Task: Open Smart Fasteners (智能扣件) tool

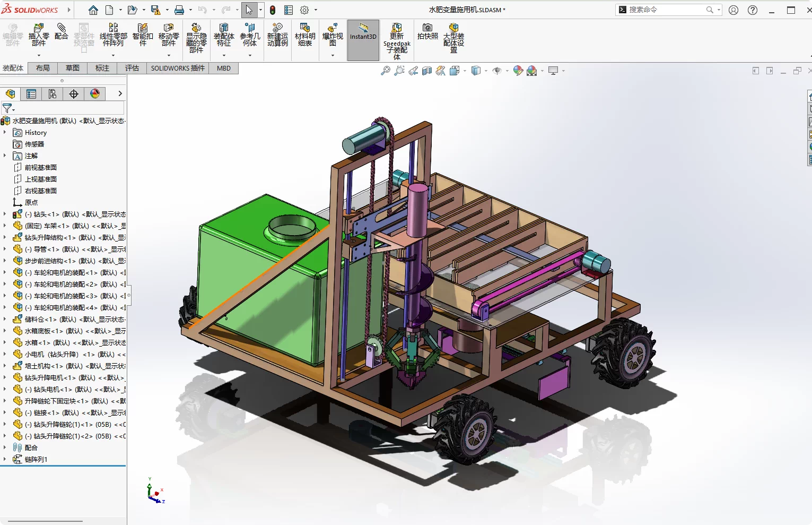Action: point(143,35)
